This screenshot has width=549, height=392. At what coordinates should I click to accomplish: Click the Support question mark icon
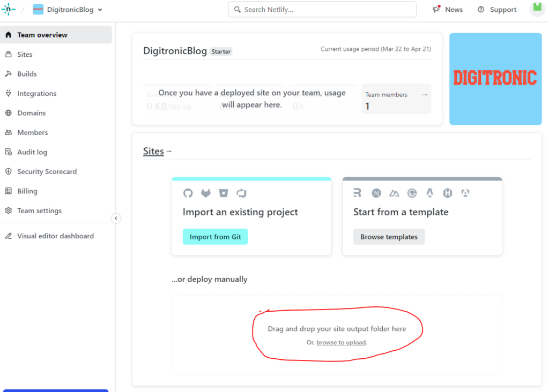[x=481, y=10]
